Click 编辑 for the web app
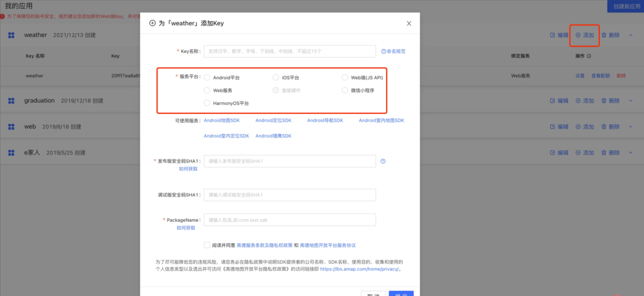644x296 pixels. (559, 127)
